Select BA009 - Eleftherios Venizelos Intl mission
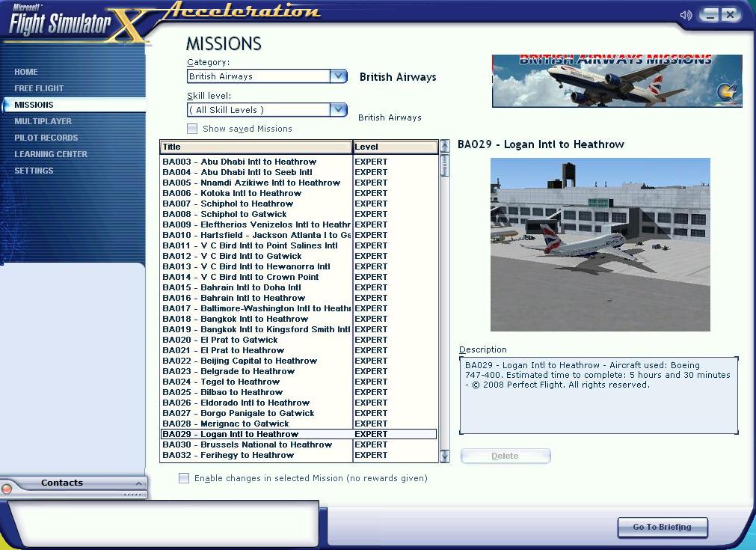 [299, 224]
